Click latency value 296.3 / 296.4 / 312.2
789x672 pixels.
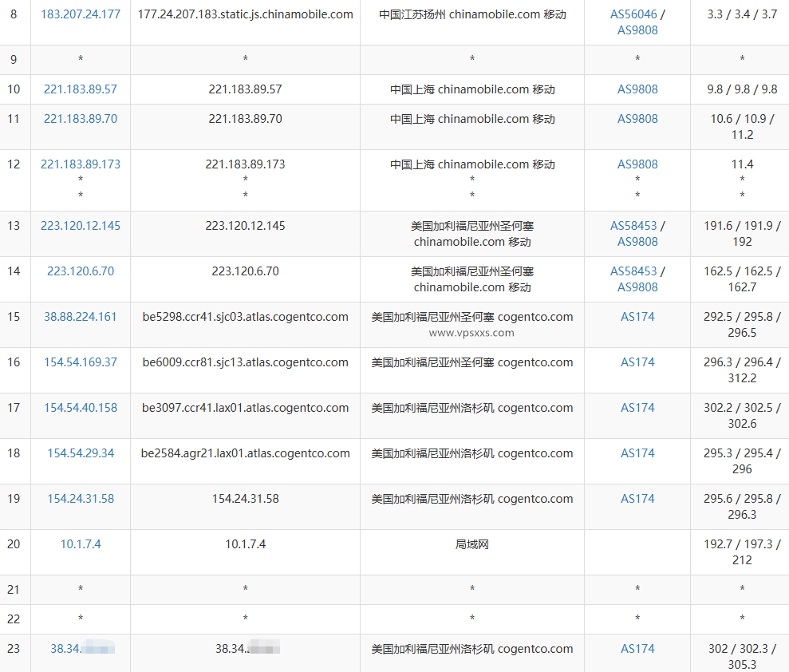pyautogui.click(x=742, y=370)
